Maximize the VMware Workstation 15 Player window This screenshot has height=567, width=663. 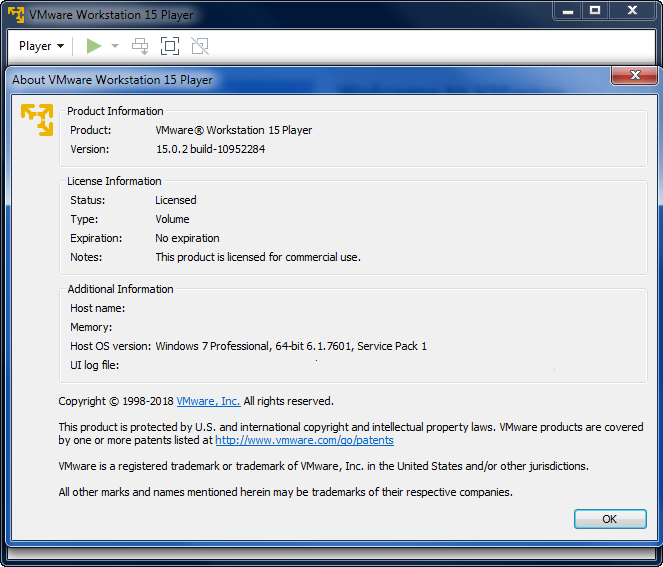[595, 11]
